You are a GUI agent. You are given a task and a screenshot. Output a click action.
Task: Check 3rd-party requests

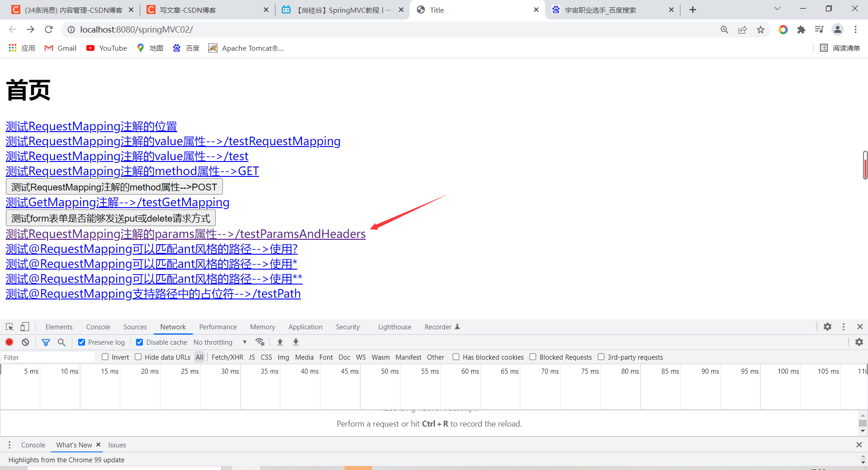pyautogui.click(x=601, y=357)
